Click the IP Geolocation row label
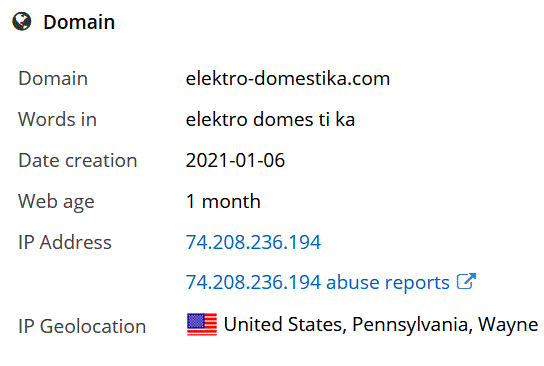The width and height of the screenshot is (544, 366). [x=82, y=326]
